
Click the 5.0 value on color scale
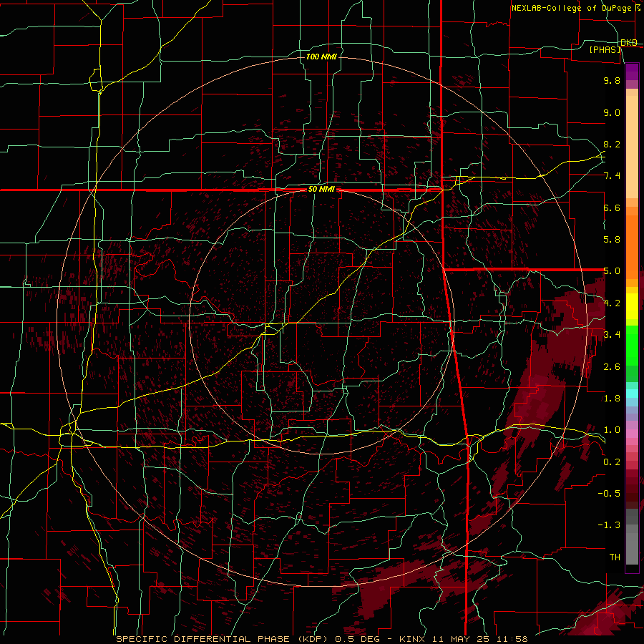pyautogui.click(x=612, y=271)
